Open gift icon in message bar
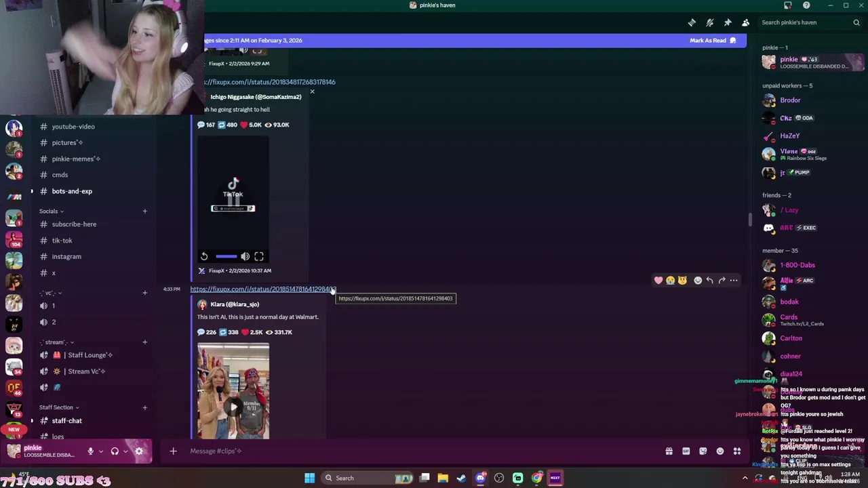868x488 pixels. point(669,451)
